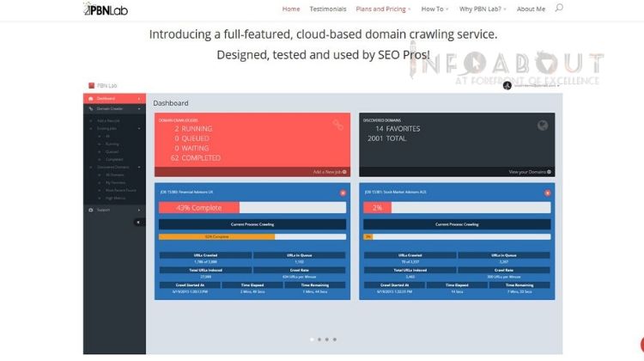Click the Dashboard page heading
Screen dimensions: 644x361
pyautogui.click(x=171, y=103)
